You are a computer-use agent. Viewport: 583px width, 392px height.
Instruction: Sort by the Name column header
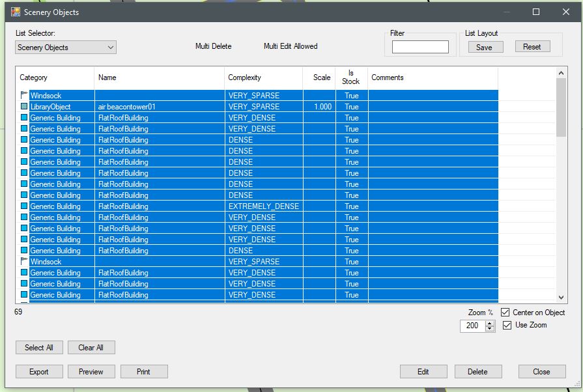click(160, 77)
